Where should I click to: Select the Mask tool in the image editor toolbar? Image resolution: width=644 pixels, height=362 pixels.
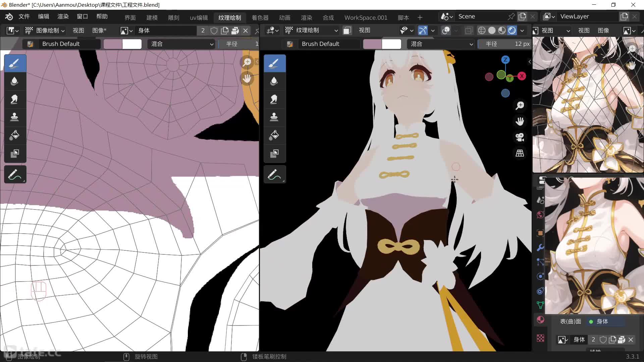click(x=15, y=154)
